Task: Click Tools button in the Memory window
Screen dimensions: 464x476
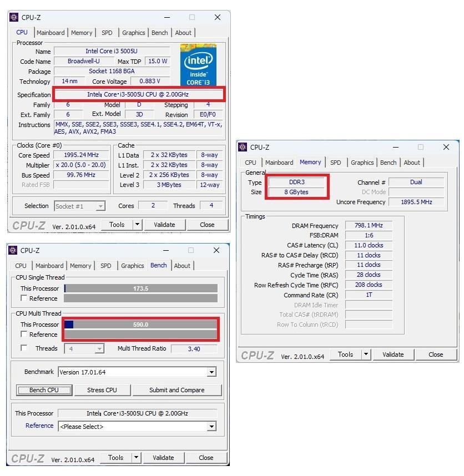Action: [x=346, y=355]
